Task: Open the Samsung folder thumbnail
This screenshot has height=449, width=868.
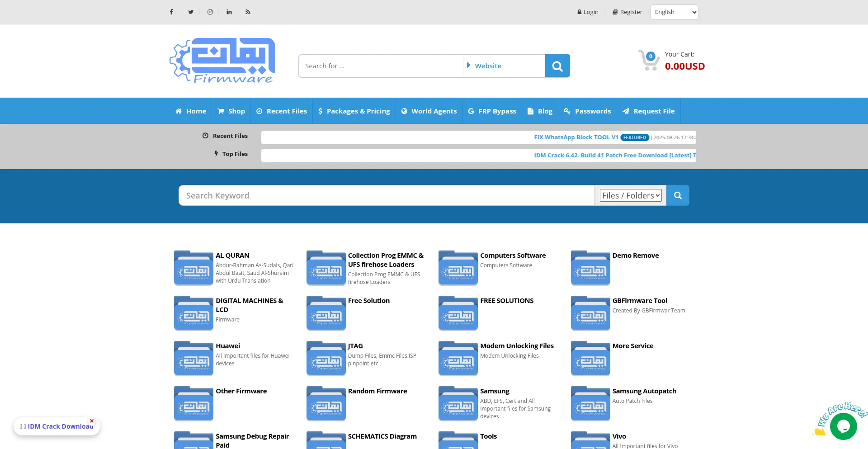Action: pos(458,404)
